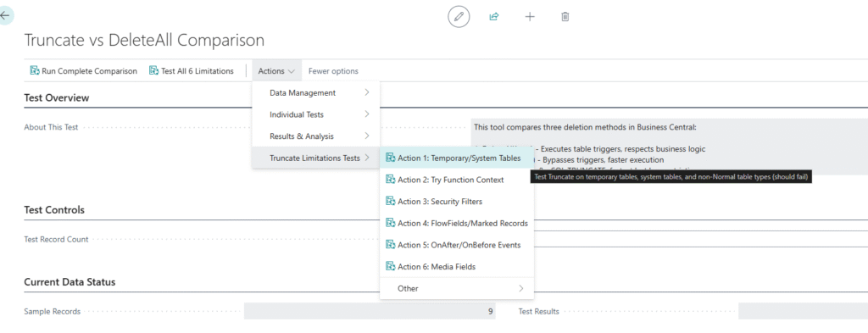Run Action 2: Try Function Context
This screenshot has width=868, height=333.
coord(457,180)
